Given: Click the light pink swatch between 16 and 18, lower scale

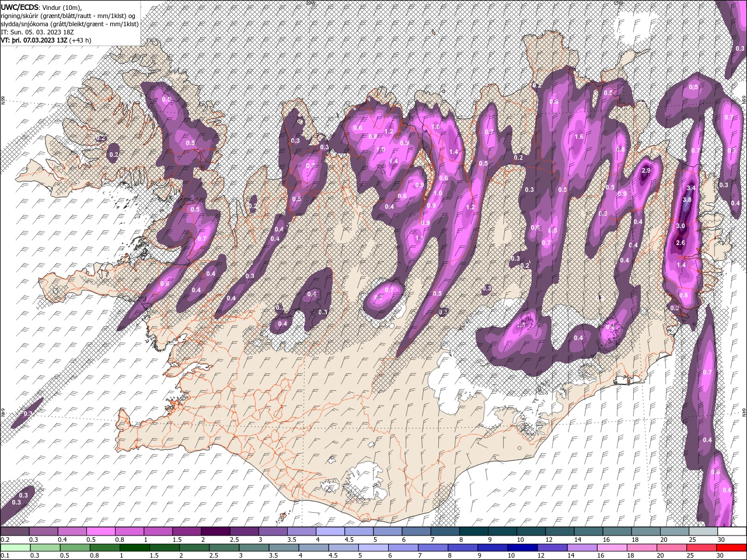Looking at the screenshot, I should [x=612, y=548].
